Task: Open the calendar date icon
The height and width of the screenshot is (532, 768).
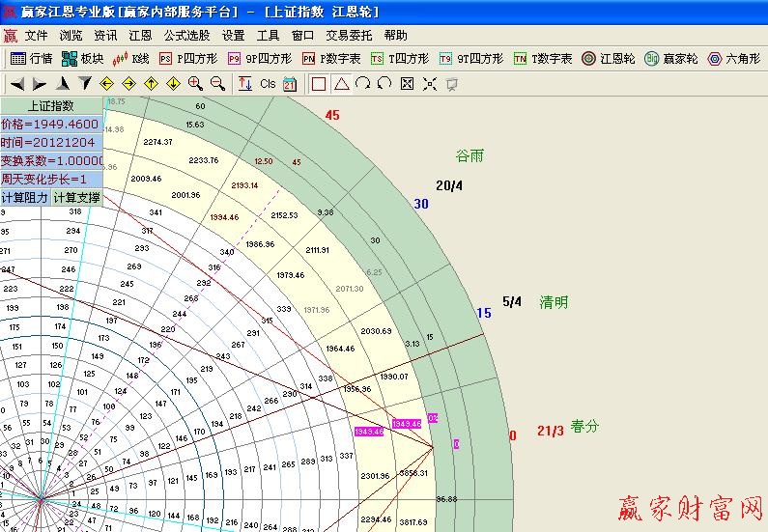Action: pos(291,84)
